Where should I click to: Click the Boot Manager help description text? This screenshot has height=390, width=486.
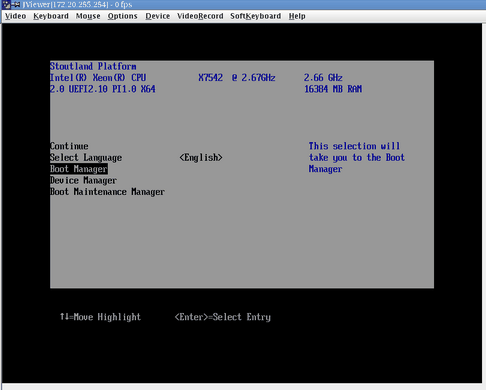click(x=357, y=157)
